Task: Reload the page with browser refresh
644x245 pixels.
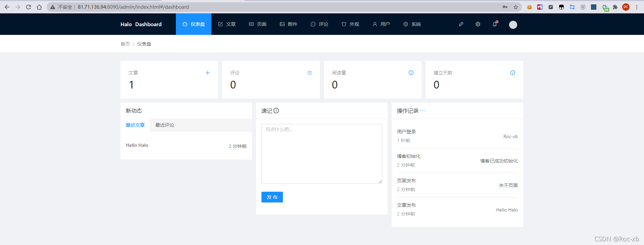Action: tap(29, 7)
